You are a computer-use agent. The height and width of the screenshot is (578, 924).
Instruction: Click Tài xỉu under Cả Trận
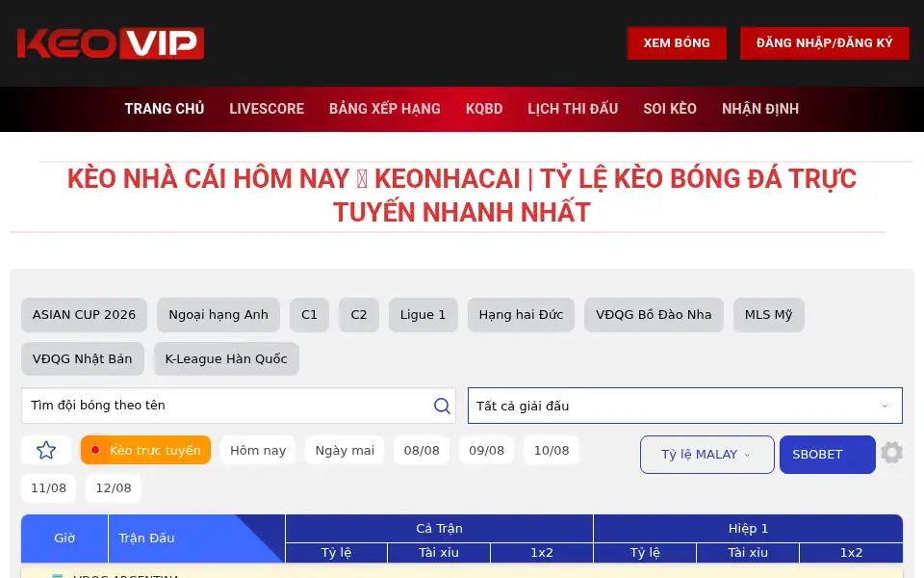point(439,553)
